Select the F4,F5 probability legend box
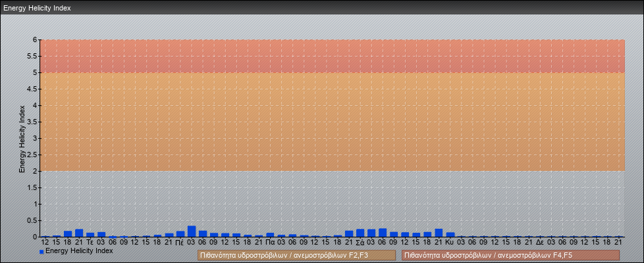 510,255
